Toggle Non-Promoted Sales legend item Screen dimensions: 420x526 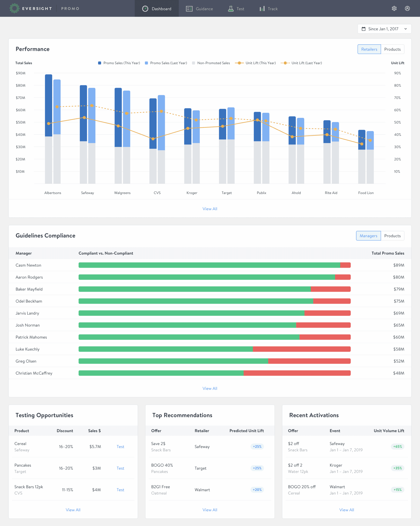pos(211,63)
